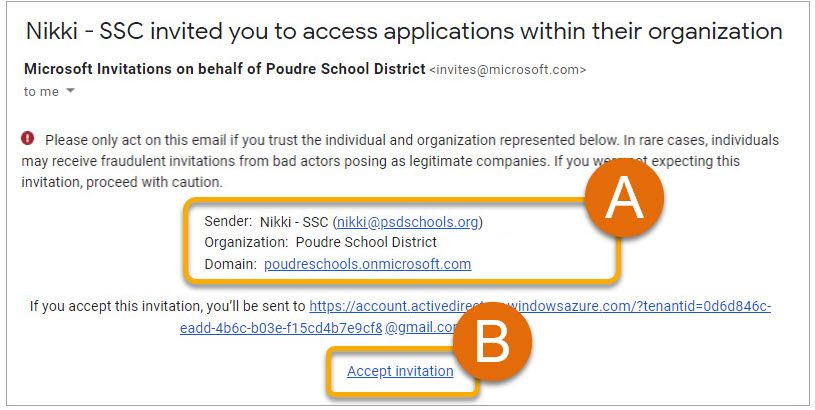Click the orange circle marker labeled A
Viewport: 815px width, 410px height.
click(x=624, y=197)
